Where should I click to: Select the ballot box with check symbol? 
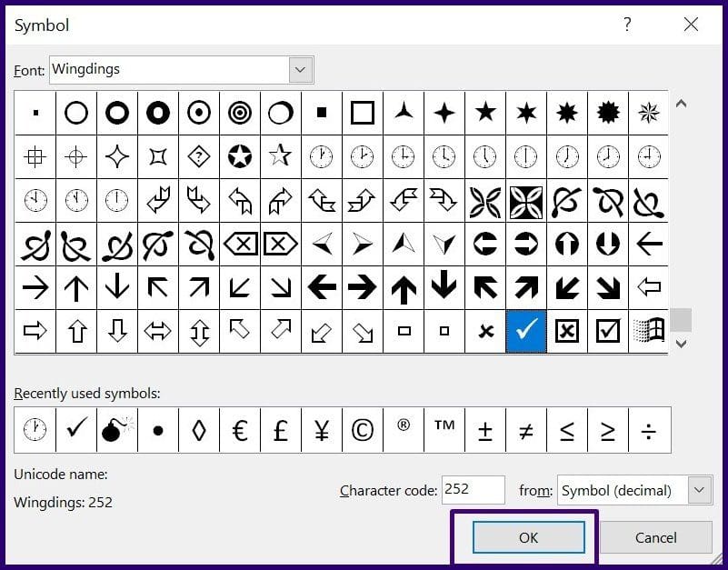[607, 331]
